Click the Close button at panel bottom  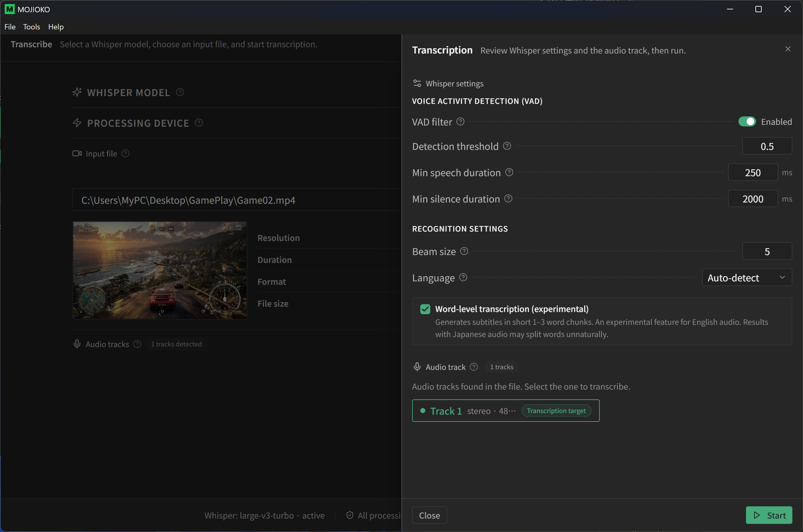click(x=429, y=515)
